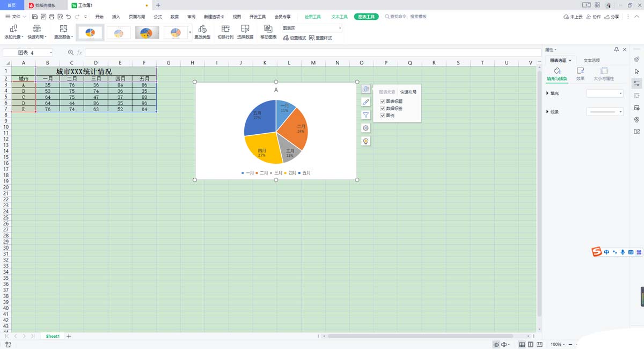Click Select Data icon (选择数据)
Screen dimensions: 644x349
coord(245,32)
